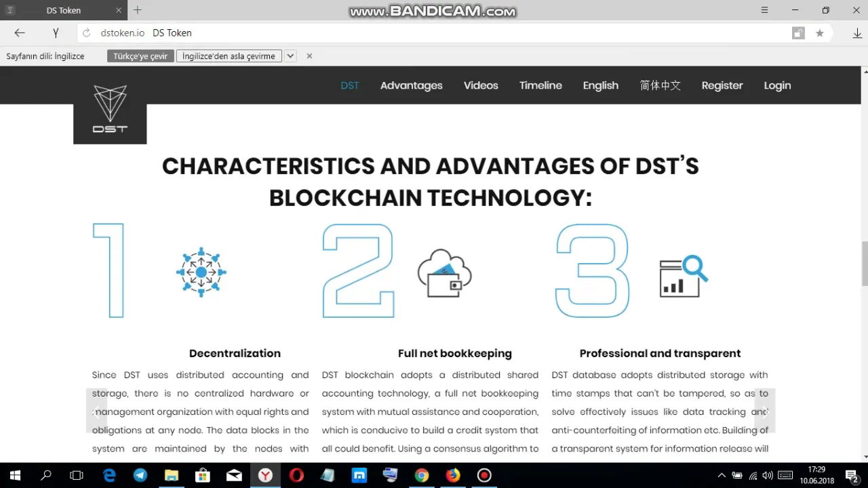Open the Advantages navigation item
This screenshot has width=868, height=488.
tap(411, 85)
